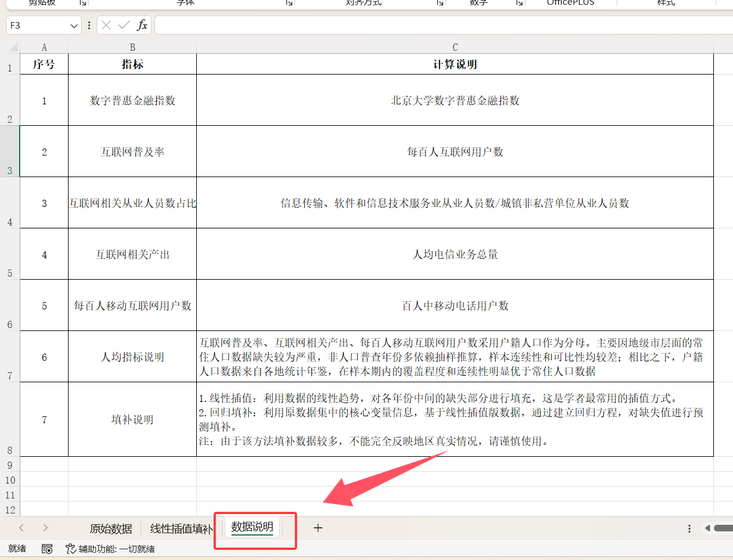Viewport: 733px width, 560px height.
Task: Click the previous sheet navigation arrow
Action: [x=21, y=528]
